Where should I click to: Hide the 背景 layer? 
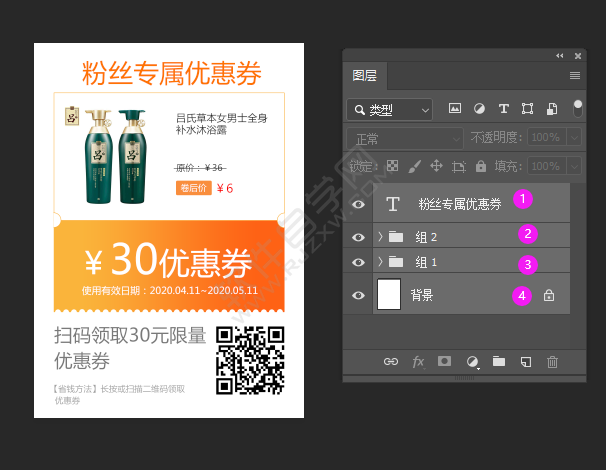click(358, 295)
